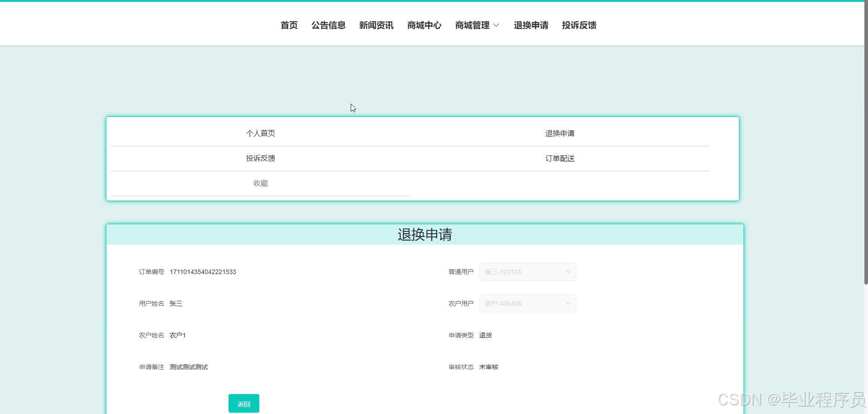Open the 退换申请 navigation item
Screen dimensions: 868x414
[531, 25]
